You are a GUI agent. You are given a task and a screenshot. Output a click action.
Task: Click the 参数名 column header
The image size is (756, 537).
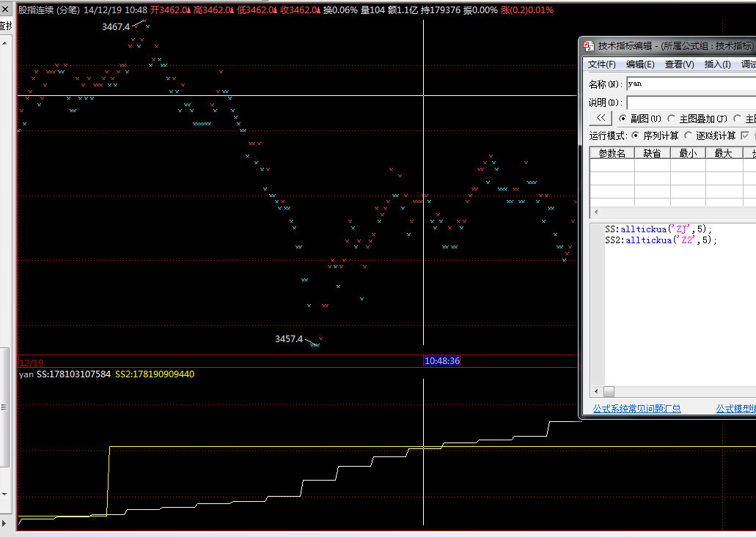click(x=612, y=153)
